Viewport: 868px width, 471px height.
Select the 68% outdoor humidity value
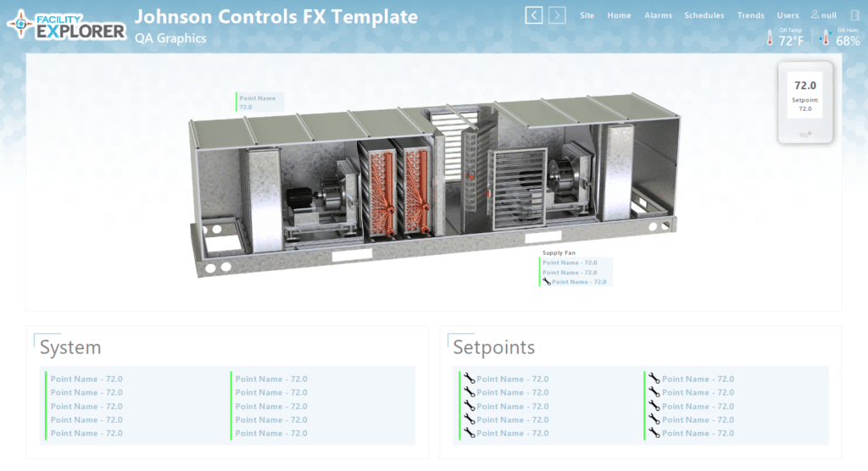848,41
